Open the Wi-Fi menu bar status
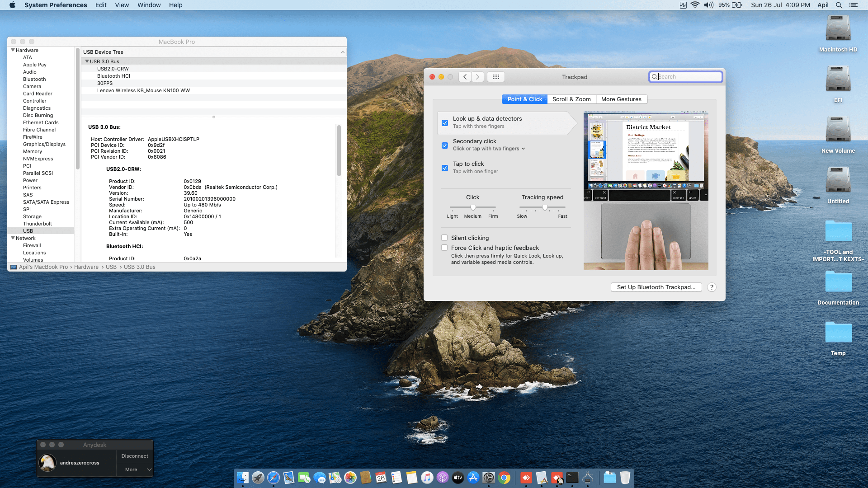The width and height of the screenshot is (868, 488). point(695,5)
